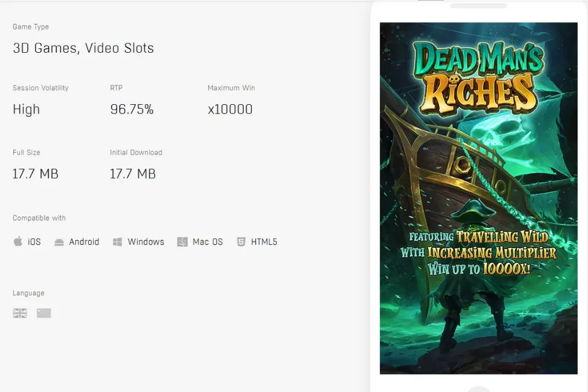Click the Full Size 17.7 MB value
588x392 pixels.
[x=36, y=174]
